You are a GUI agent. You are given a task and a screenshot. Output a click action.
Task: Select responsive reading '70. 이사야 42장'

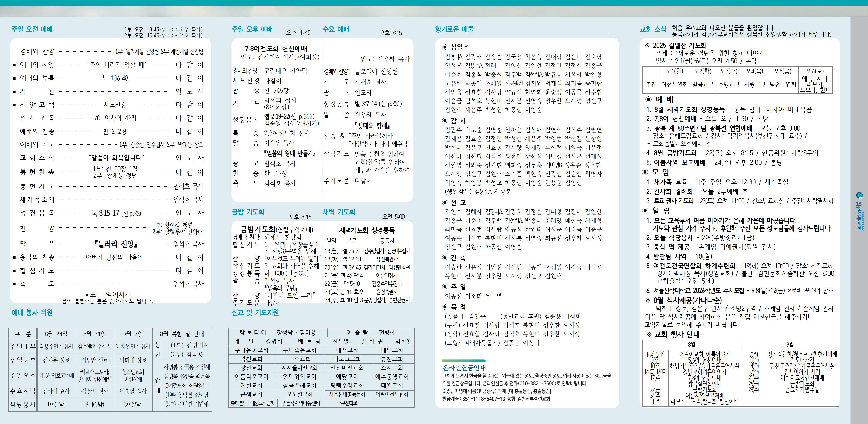point(115,118)
